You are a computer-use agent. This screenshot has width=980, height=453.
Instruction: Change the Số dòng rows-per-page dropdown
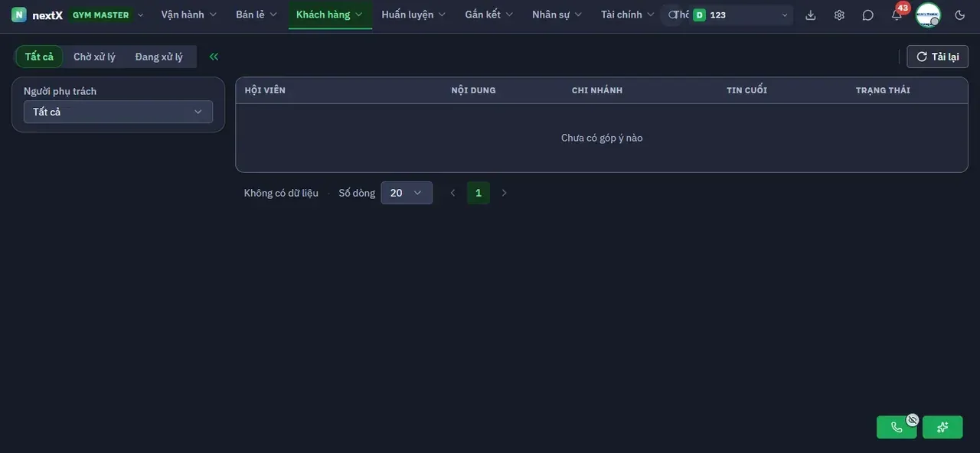click(x=407, y=193)
